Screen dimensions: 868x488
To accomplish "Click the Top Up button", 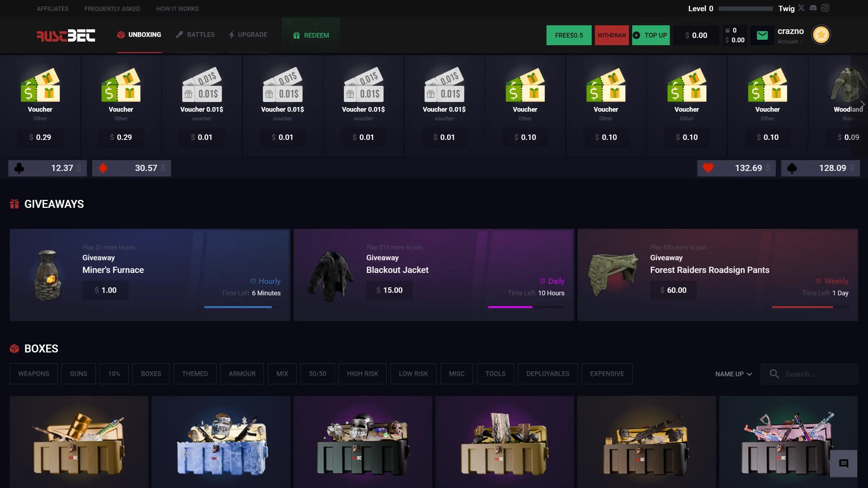I will 651,35.
